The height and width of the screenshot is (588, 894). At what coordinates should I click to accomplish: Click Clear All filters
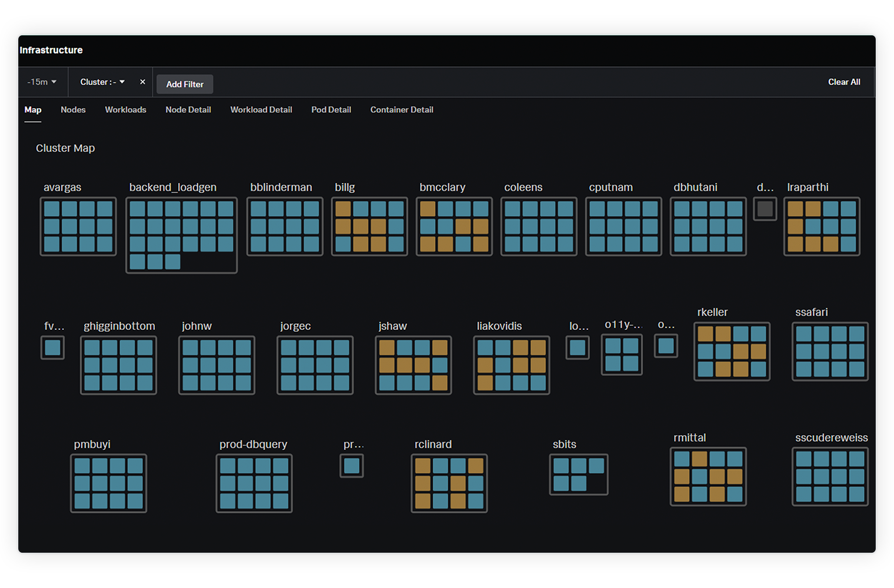[844, 82]
